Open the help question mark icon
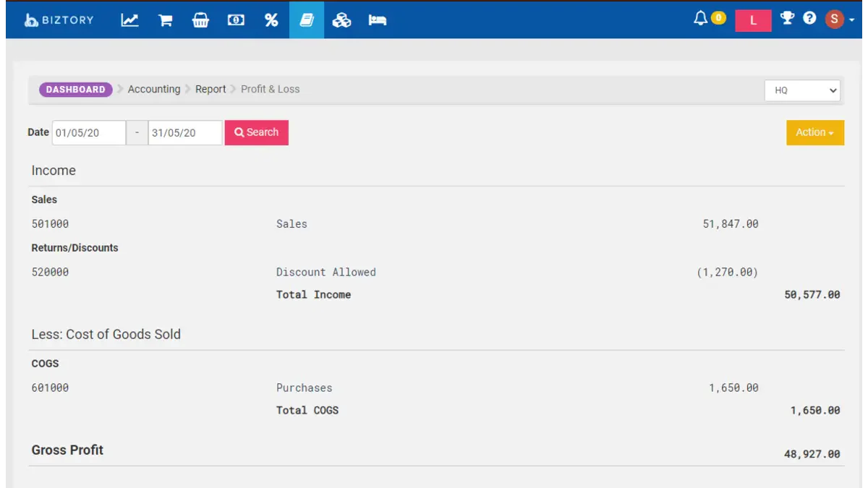The image size is (868, 488). tap(809, 18)
